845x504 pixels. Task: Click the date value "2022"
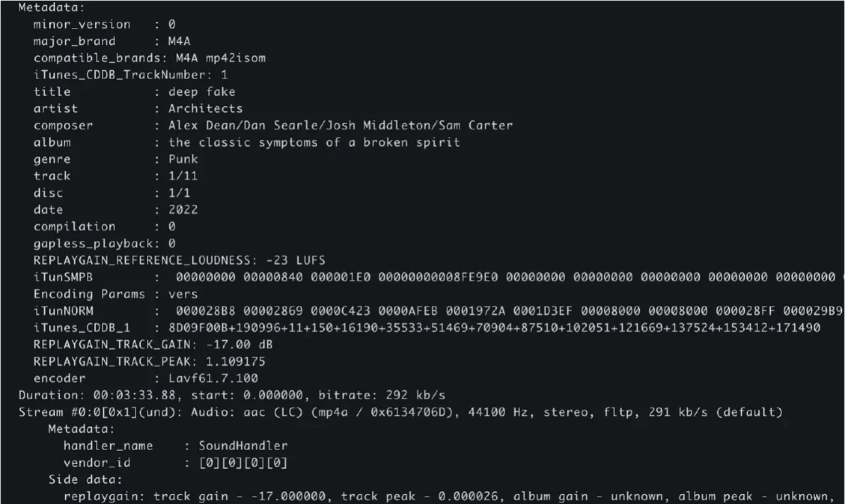[183, 210]
